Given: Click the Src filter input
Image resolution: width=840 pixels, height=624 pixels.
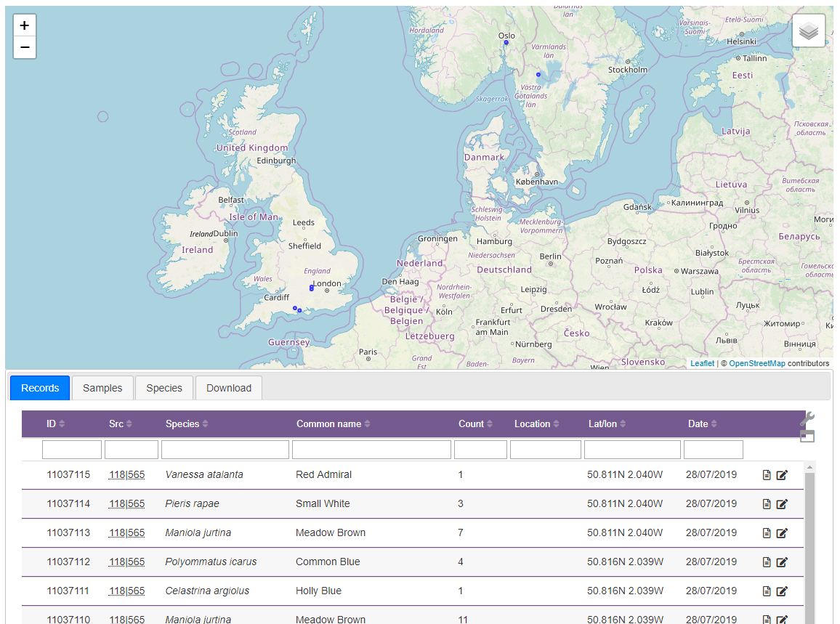Looking at the screenshot, I should point(132,450).
